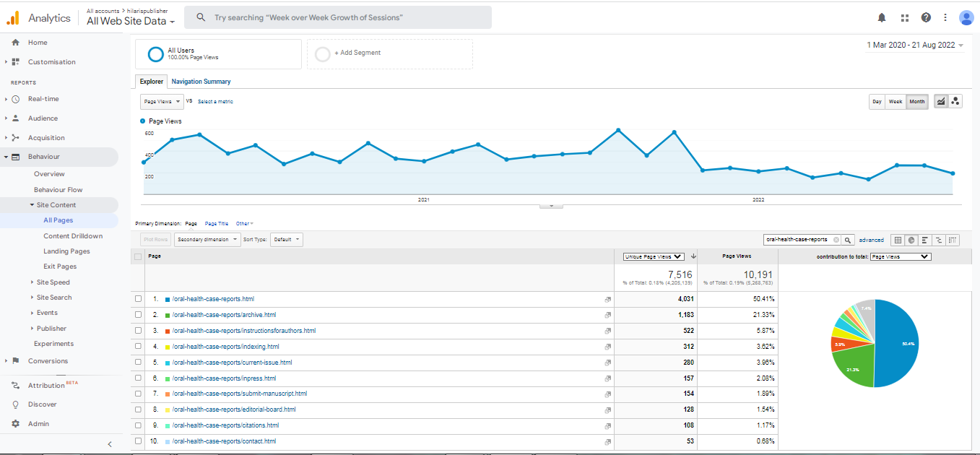Expand the Unique Page Views metric dropdown

(x=654, y=256)
